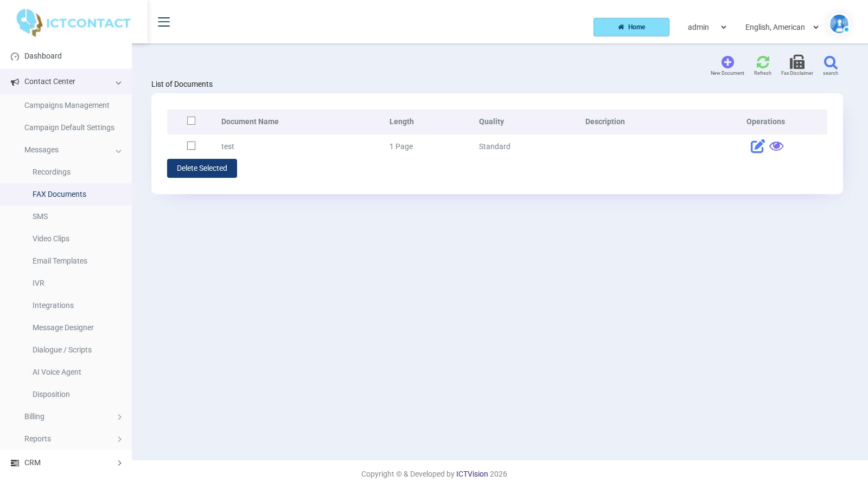This screenshot has width=868, height=488.
Task: Expand the CRM menu arrow
Action: pyautogui.click(x=119, y=463)
